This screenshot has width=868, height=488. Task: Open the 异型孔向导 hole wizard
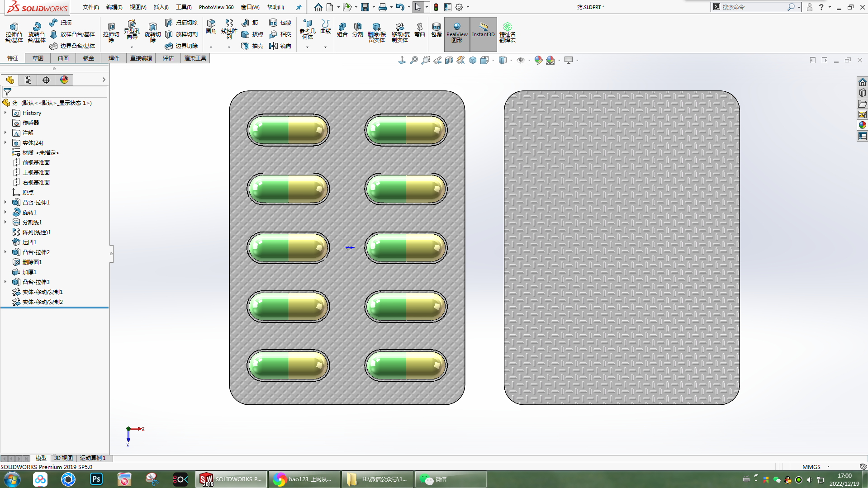click(132, 31)
